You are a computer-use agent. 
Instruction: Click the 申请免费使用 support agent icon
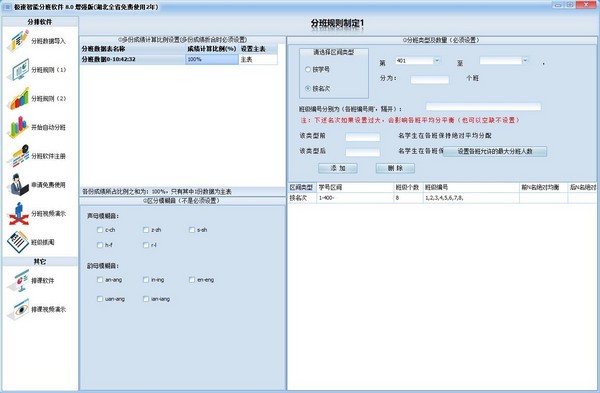click(x=18, y=184)
